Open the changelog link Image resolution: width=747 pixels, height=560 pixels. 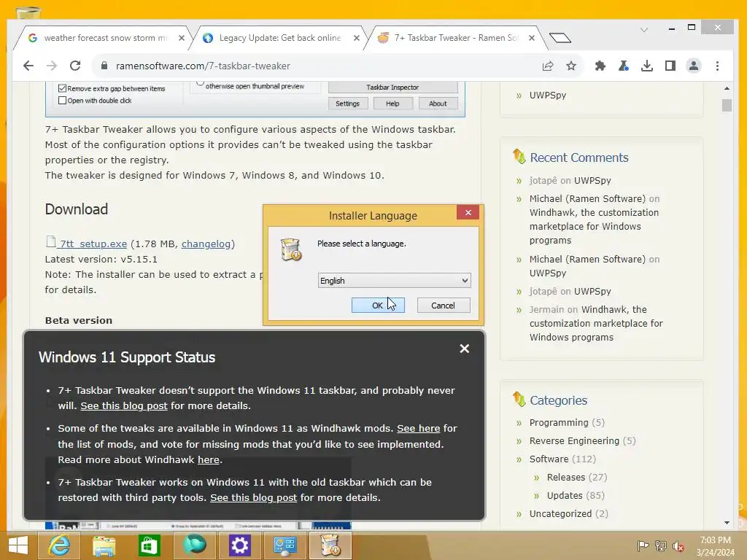(x=206, y=244)
